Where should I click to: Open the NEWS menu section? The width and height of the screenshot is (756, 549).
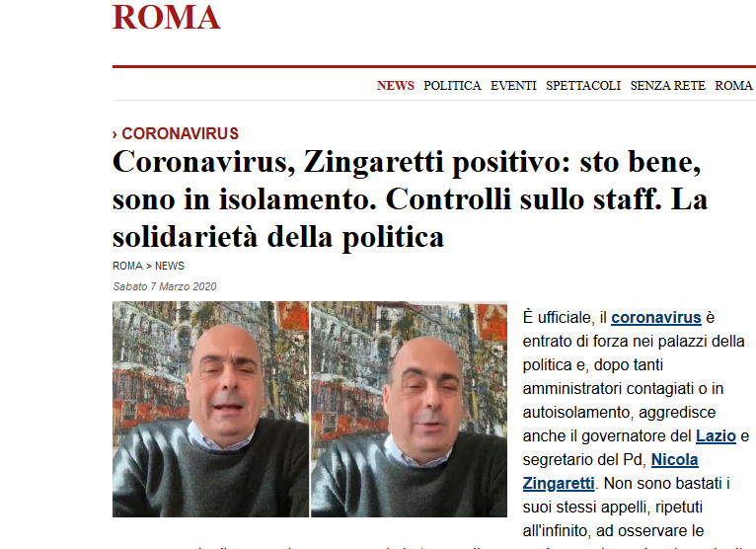(x=396, y=85)
